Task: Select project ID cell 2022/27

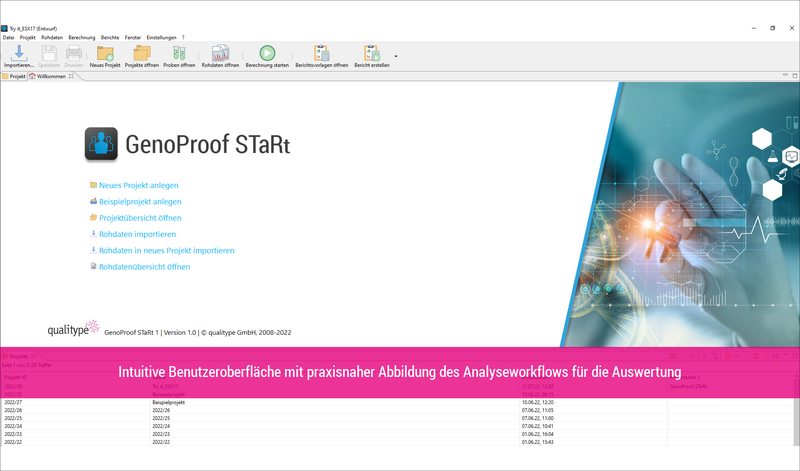Action: 13,402
